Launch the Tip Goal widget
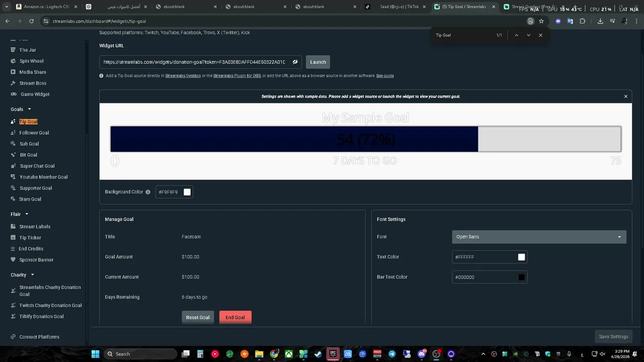Screen dimensions: 644x362 click(x=318, y=62)
